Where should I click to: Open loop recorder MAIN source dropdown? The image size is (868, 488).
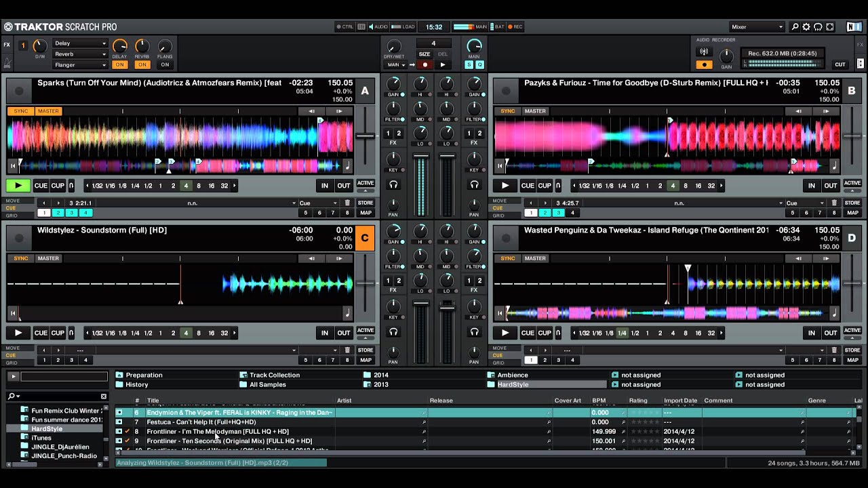pyautogui.click(x=396, y=65)
